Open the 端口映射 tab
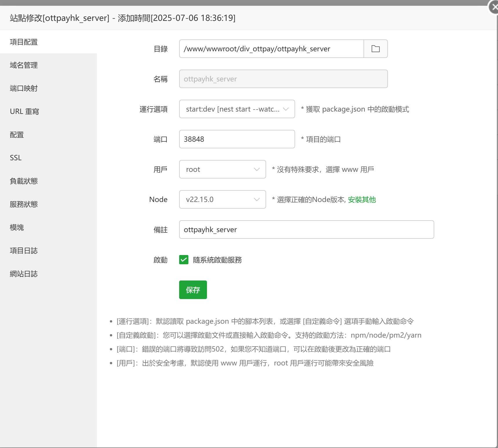 click(x=48, y=88)
